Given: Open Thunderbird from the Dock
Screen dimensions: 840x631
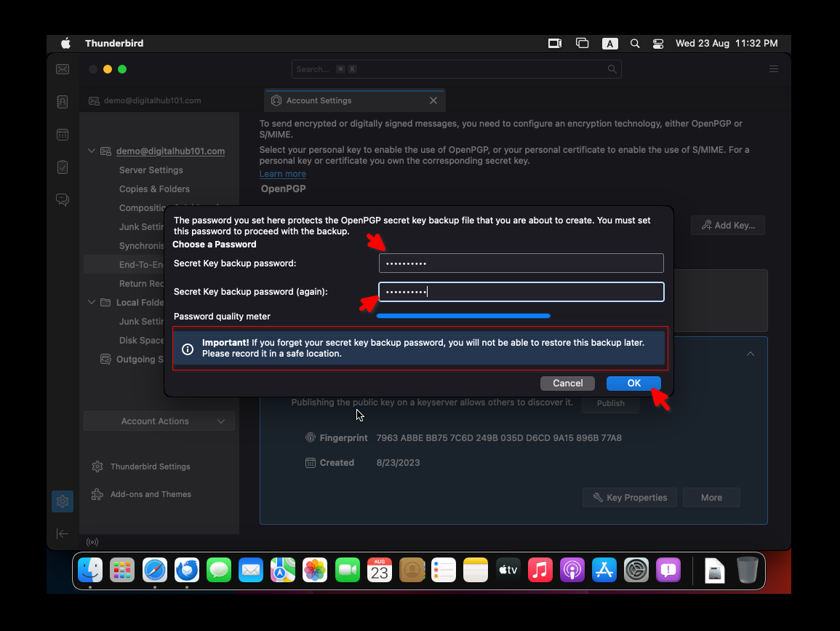Looking at the screenshot, I should pyautogui.click(x=187, y=570).
